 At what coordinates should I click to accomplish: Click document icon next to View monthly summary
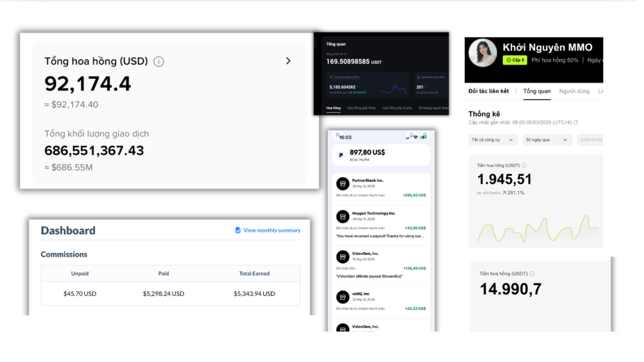[x=238, y=230]
